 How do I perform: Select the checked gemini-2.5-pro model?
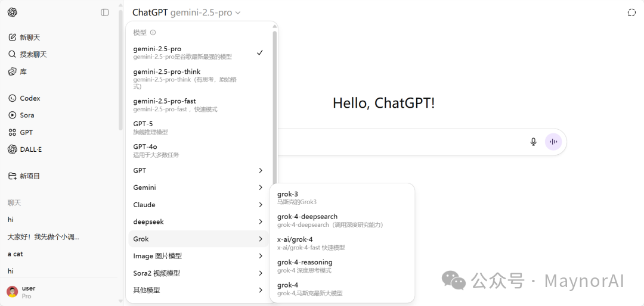199,52
